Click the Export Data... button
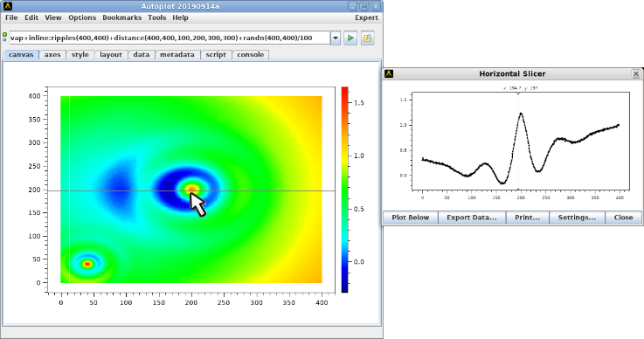This screenshot has height=339, width=644. (x=472, y=218)
